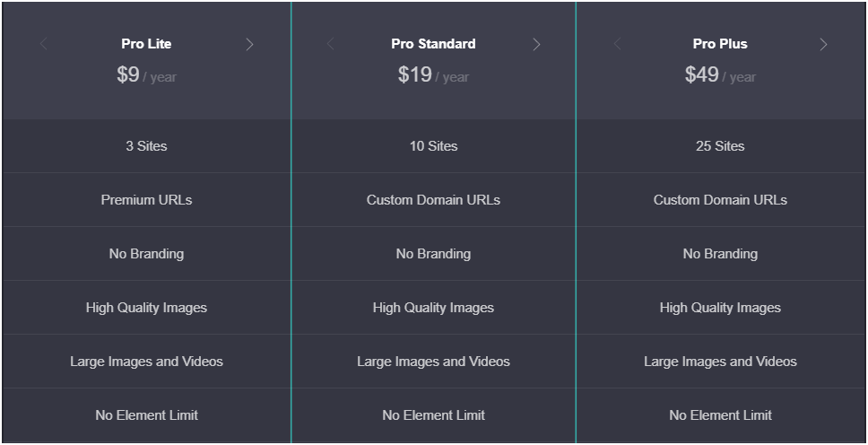Click the left arrow in Pro Standard column
The width and height of the screenshot is (868, 445).
point(330,44)
